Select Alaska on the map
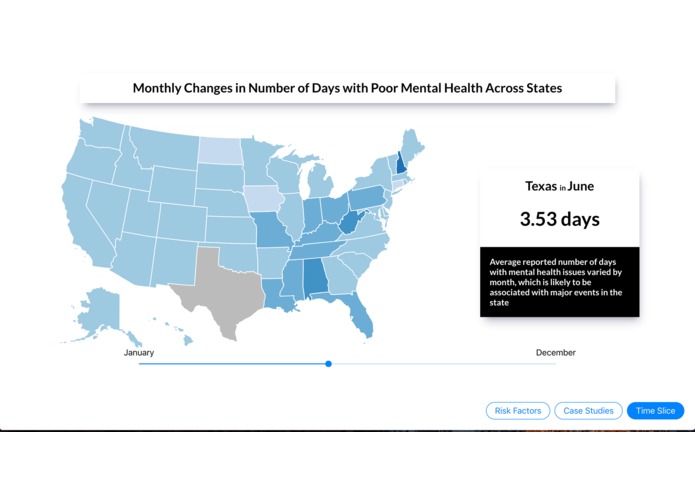 [x=100, y=315]
